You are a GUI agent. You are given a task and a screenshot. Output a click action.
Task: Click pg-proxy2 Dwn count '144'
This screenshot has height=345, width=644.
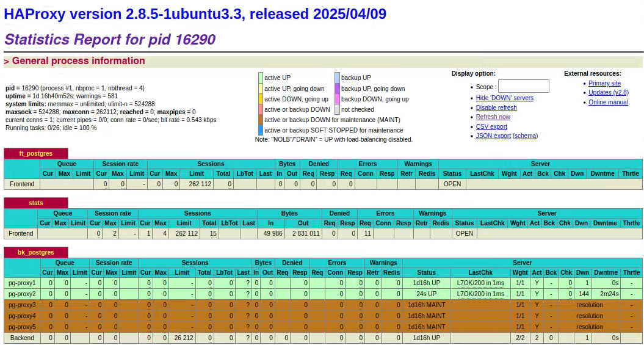click(582, 294)
